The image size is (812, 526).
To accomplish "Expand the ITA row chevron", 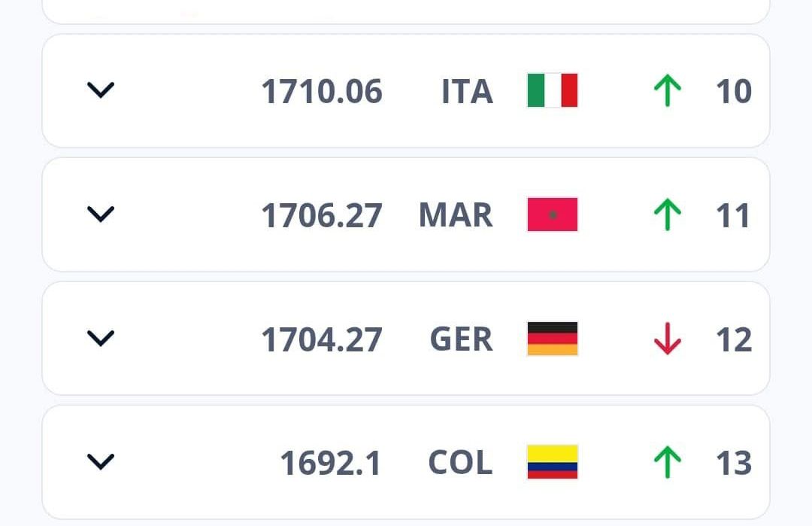I will 101,90.
